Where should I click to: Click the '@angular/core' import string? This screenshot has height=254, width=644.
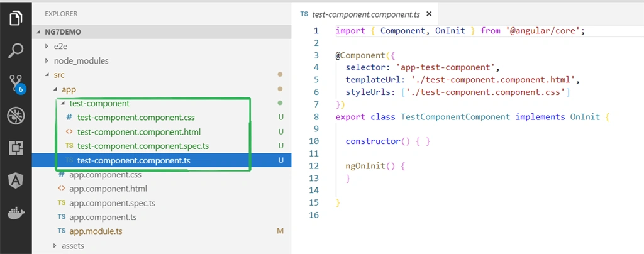click(542, 31)
